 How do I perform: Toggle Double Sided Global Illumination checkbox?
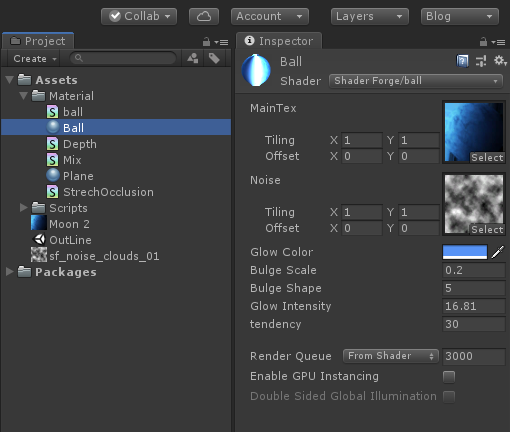coord(449,397)
